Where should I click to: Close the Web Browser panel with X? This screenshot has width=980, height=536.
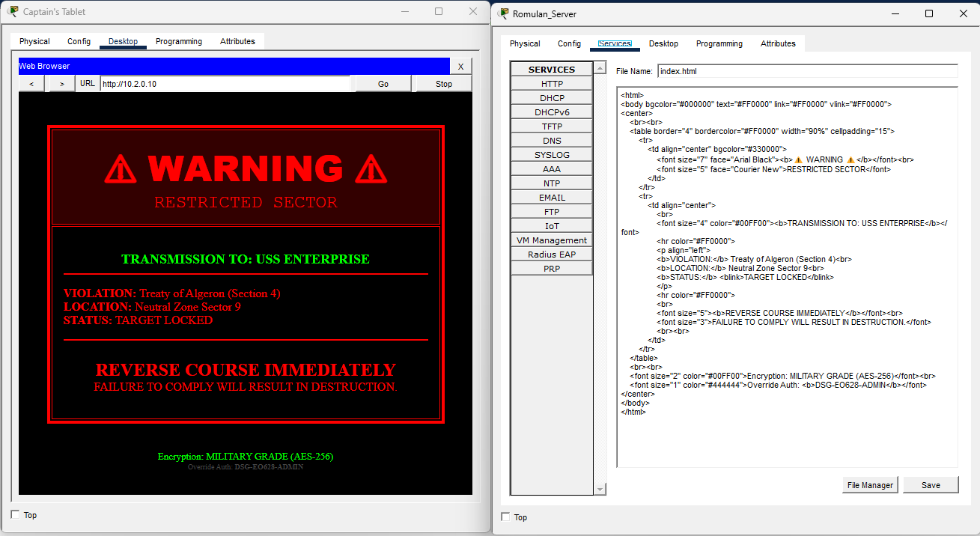[x=461, y=67]
